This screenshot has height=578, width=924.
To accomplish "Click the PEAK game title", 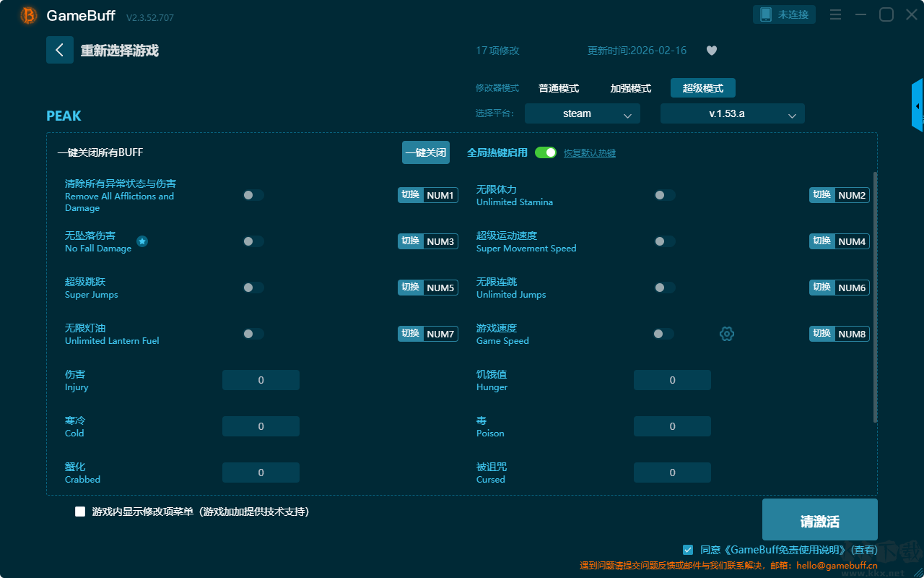I will (64, 116).
